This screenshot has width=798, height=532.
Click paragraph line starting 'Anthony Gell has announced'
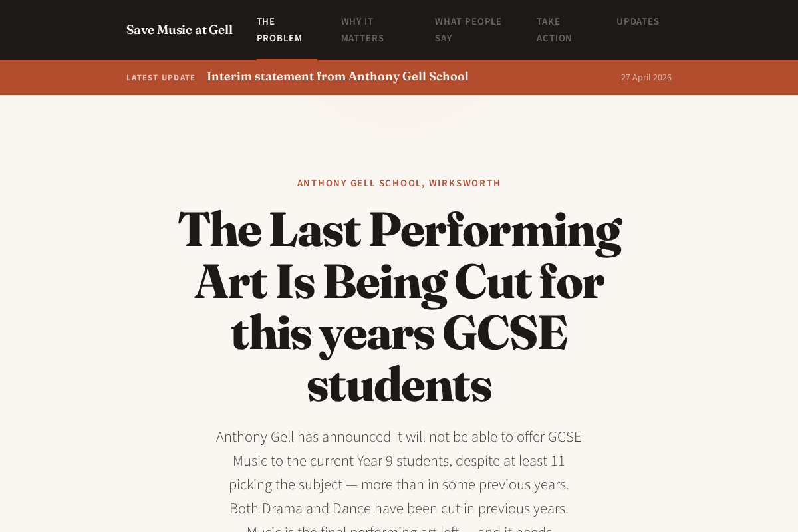pos(399,437)
